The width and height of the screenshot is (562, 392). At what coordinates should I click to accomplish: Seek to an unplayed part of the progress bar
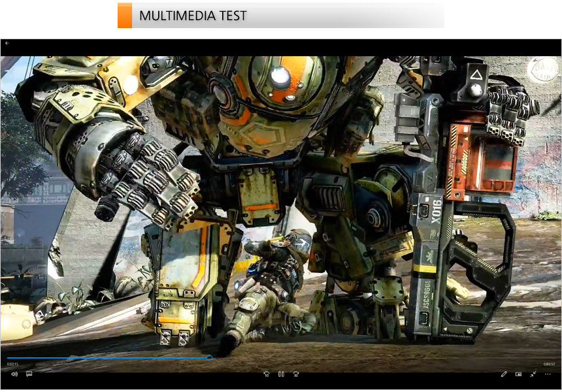tap(383, 357)
